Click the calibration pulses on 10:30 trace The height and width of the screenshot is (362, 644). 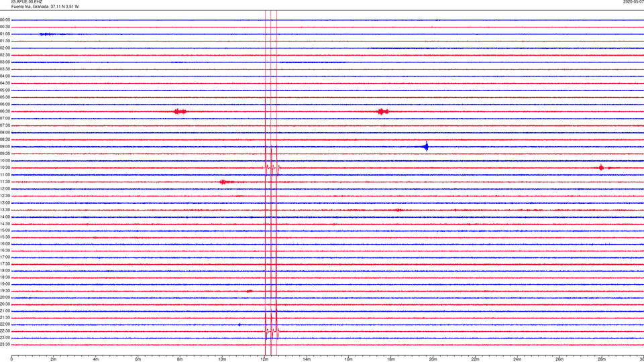pos(272,168)
